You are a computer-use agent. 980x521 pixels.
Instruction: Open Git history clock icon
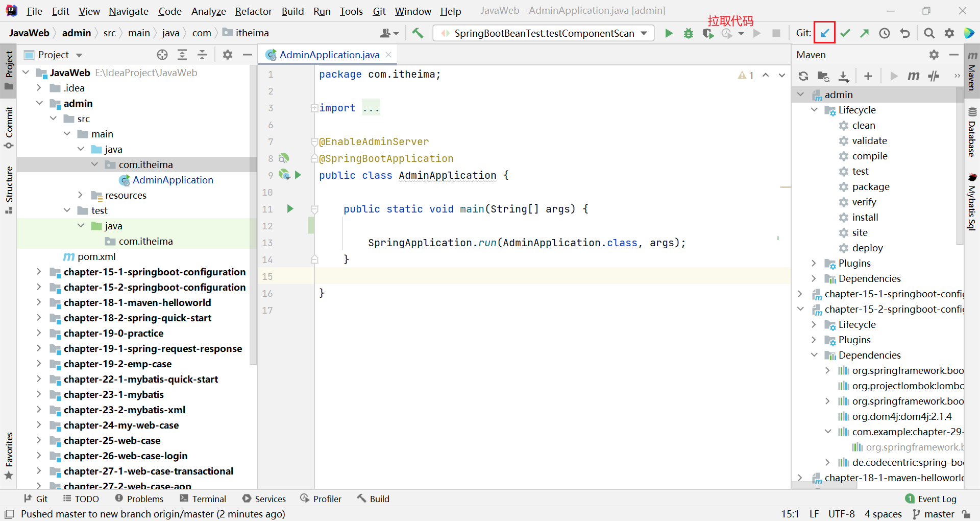coord(885,33)
